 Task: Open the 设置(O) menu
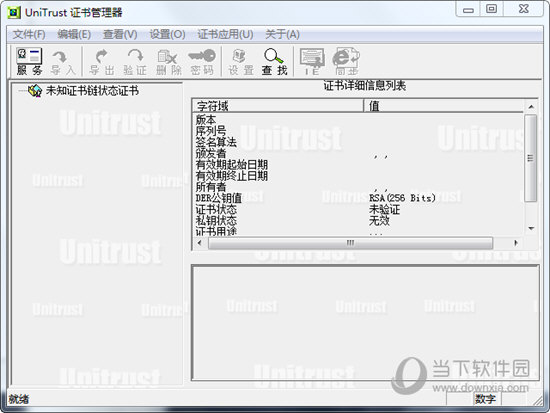point(167,34)
